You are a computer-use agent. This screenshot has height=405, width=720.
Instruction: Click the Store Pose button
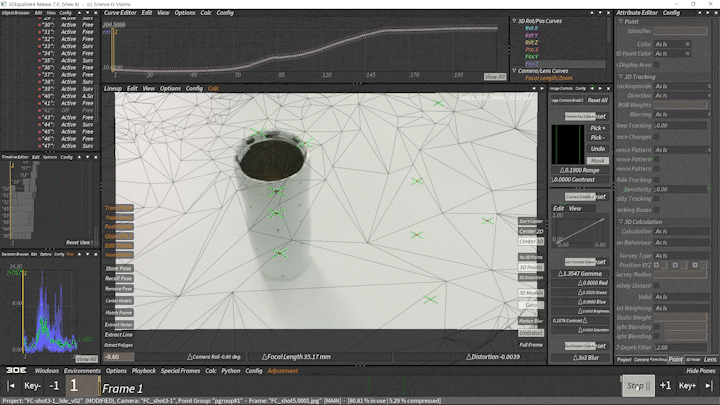tap(118, 268)
